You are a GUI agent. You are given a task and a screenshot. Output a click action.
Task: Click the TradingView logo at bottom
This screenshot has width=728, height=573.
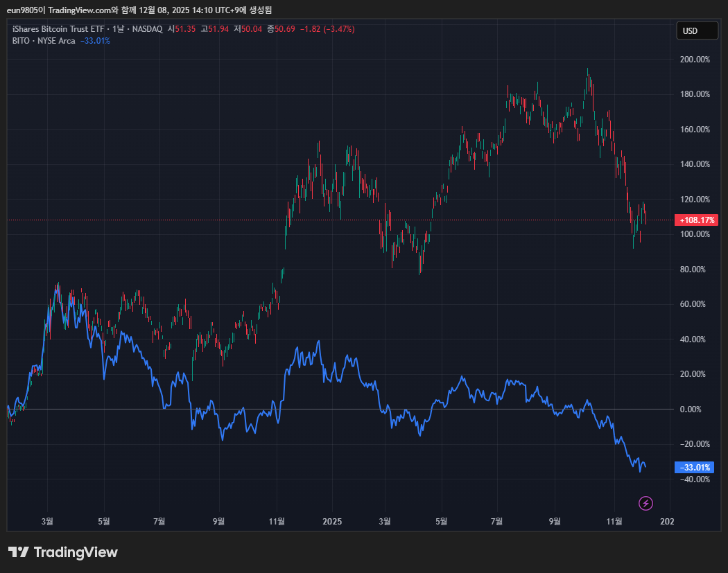63,552
